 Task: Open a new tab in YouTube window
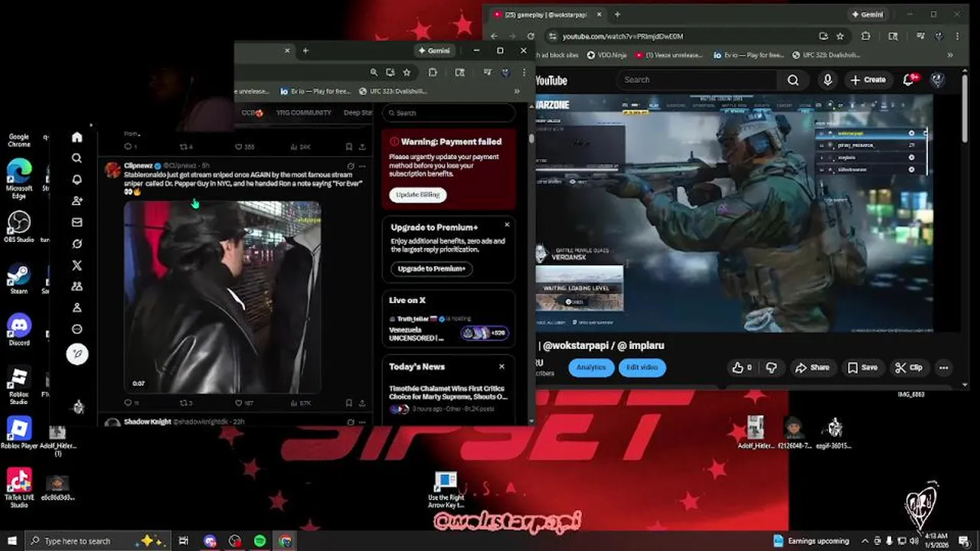(x=617, y=15)
